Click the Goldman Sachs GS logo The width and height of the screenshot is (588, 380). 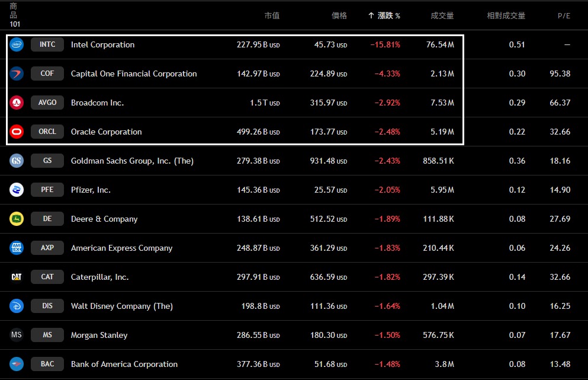pyautogui.click(x=17, y=161)
